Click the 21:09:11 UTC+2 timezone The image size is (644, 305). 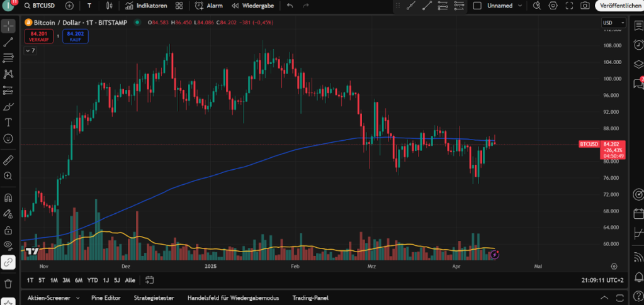[602, 280]
